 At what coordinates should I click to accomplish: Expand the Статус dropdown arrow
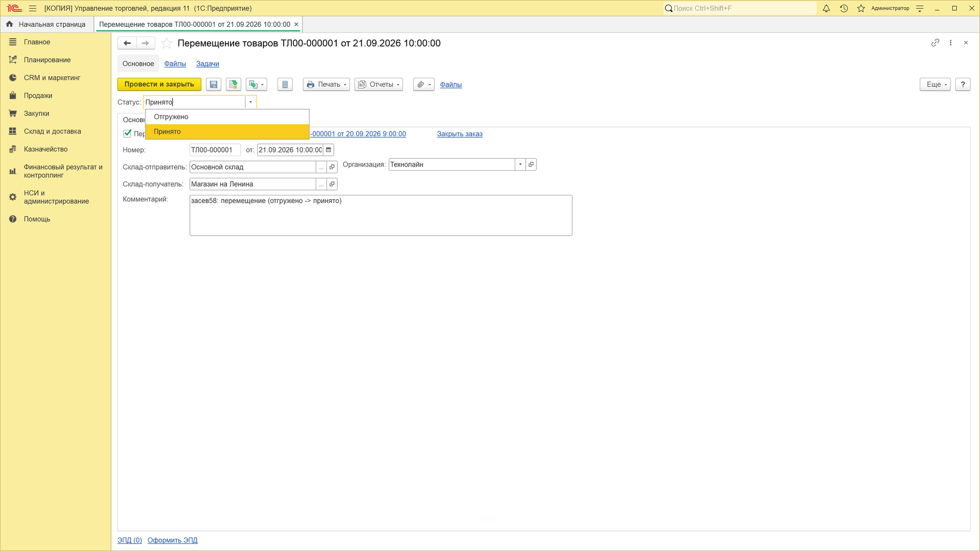pyautogui.click(x=251, y=102)
